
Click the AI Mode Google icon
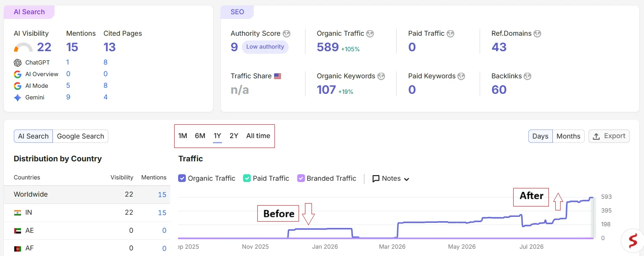click(18, 86)
